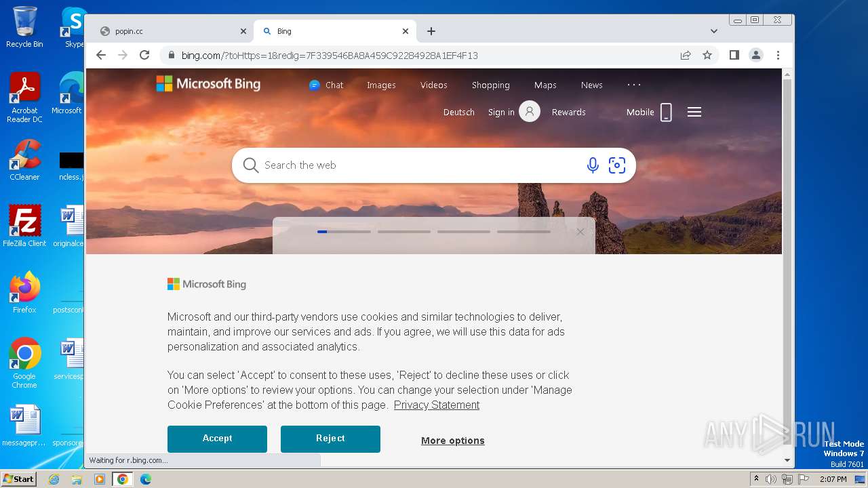
Task: Toggle the Chrome side panel icon
Action: tap(734, 56)
